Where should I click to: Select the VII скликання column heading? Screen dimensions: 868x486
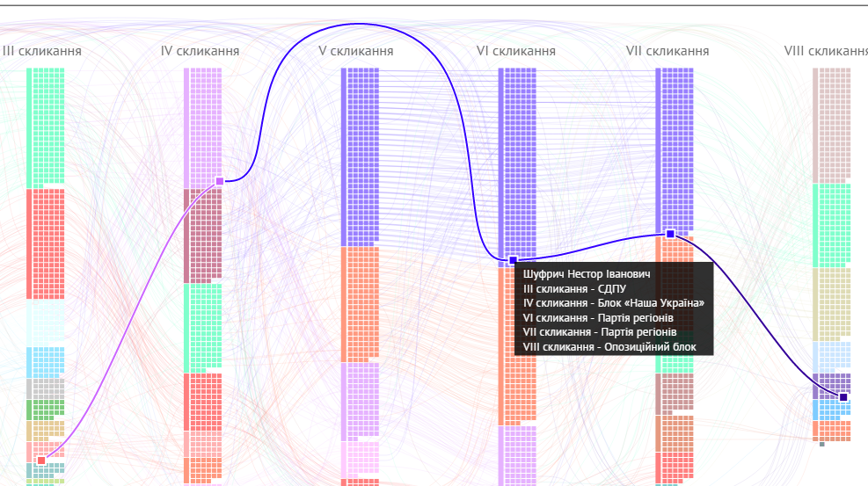click(667, 51)
